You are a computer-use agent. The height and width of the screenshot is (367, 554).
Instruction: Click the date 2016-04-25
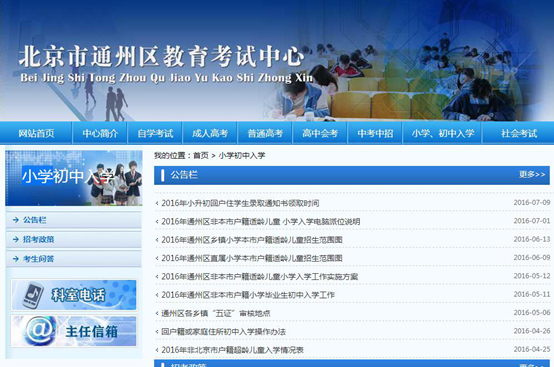pyautogui.click(x=532, y=349)
